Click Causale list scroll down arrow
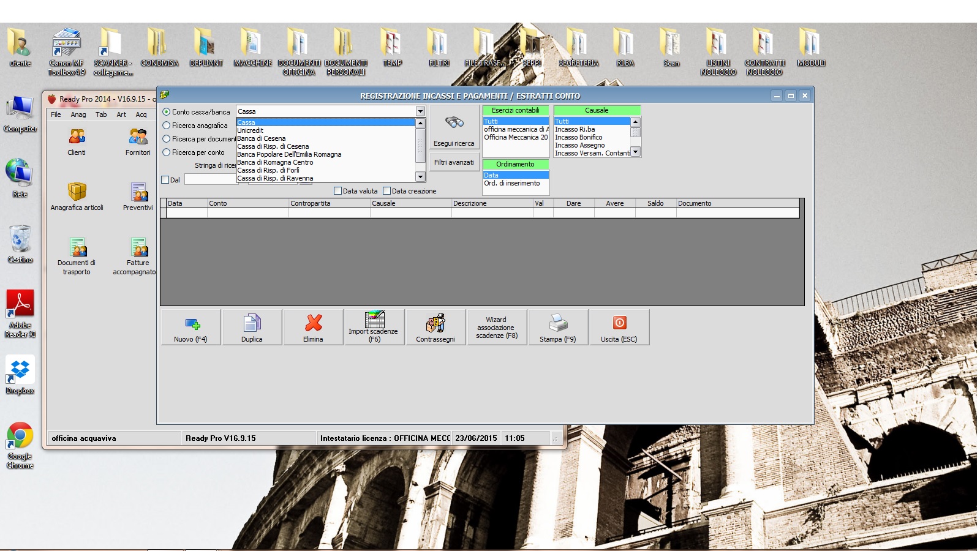The width and height of the screenshot is (980, 551). (635, 151)
